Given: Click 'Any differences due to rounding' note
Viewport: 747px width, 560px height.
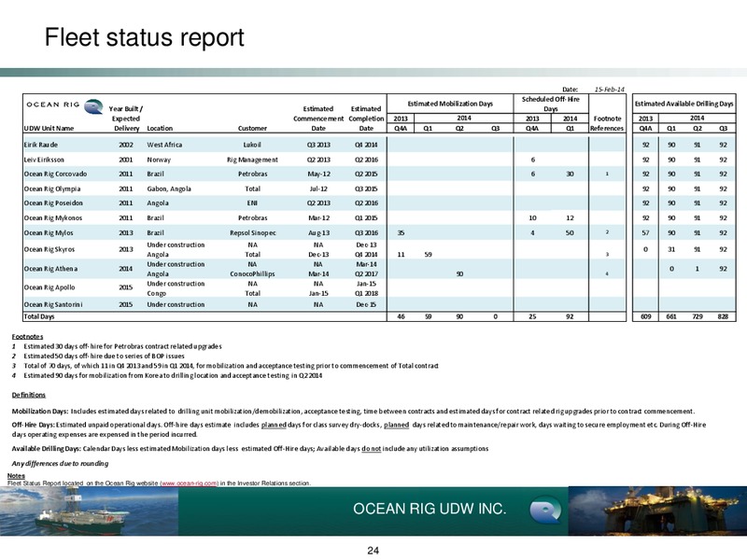Looking at the screenshot, I should [x=60, y=463].
